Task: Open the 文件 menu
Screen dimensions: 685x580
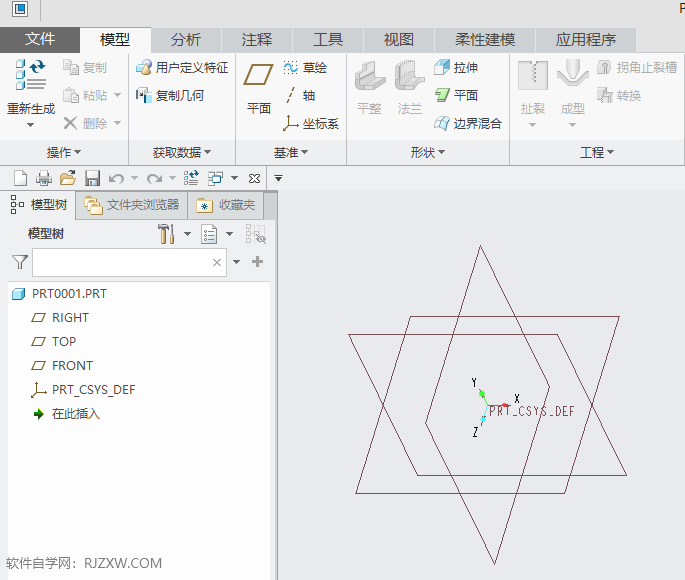Action: (x=40, y=39)
